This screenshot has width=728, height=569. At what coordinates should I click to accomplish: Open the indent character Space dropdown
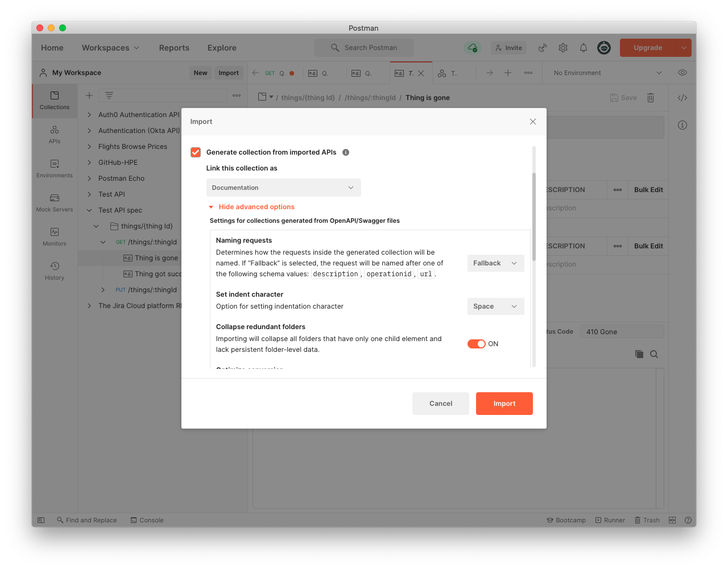(x=496, y=306)
